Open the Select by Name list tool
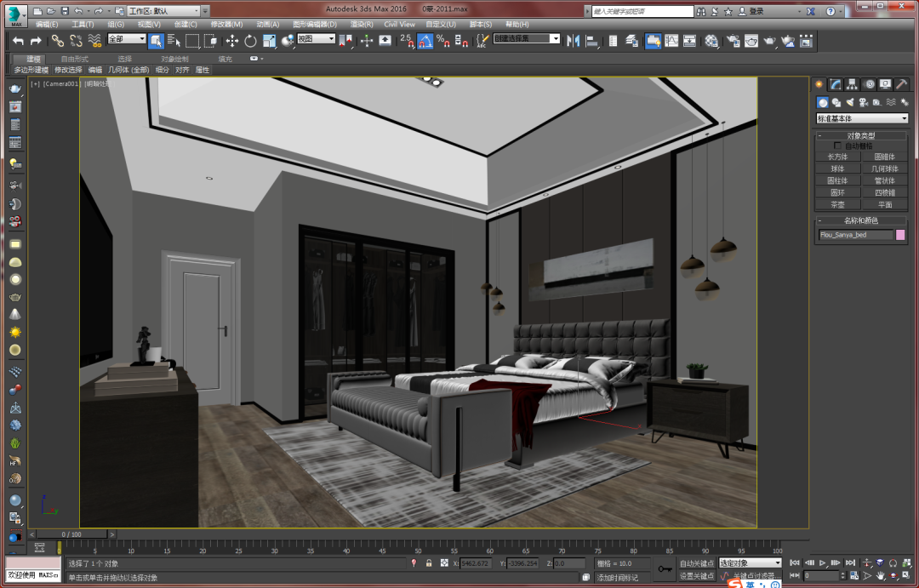The width and height of the screenshot is (919, 588). point(174,41)
